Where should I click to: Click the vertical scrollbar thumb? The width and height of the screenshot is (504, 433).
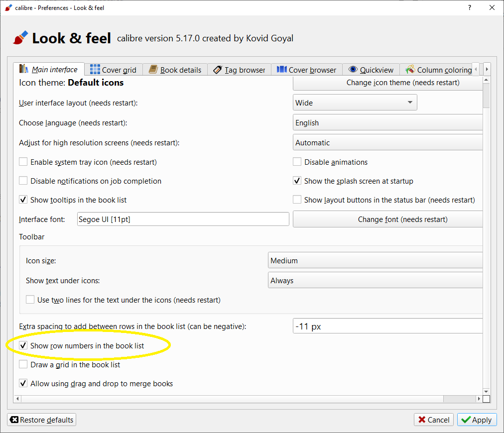coord(487,96)
